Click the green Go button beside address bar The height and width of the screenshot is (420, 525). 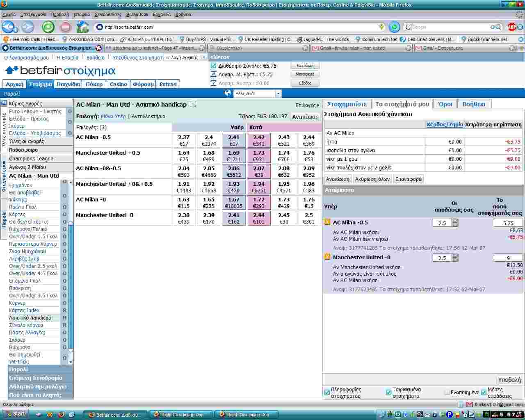coord(394,27)
